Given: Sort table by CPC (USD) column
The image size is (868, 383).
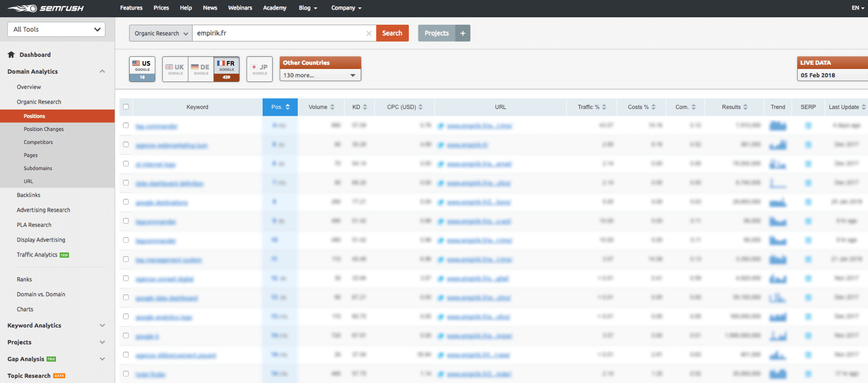Looking at the screenshot, I should point(404,107).
